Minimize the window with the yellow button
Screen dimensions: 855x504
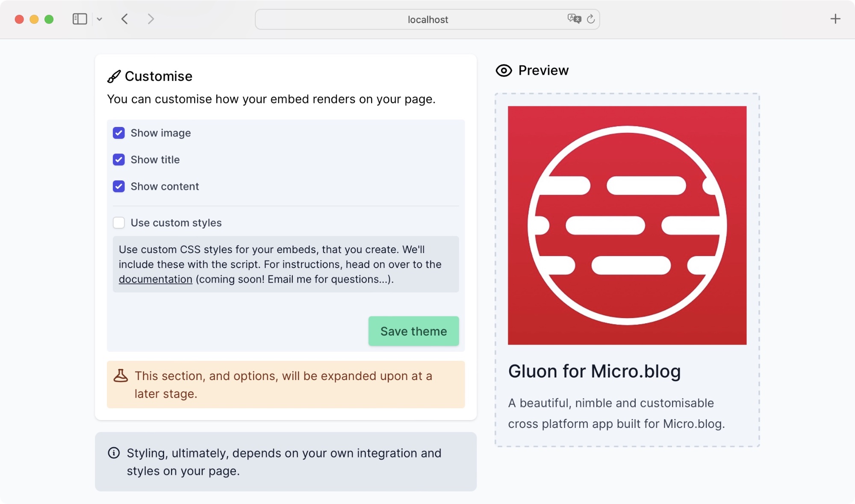pos(34,19)
